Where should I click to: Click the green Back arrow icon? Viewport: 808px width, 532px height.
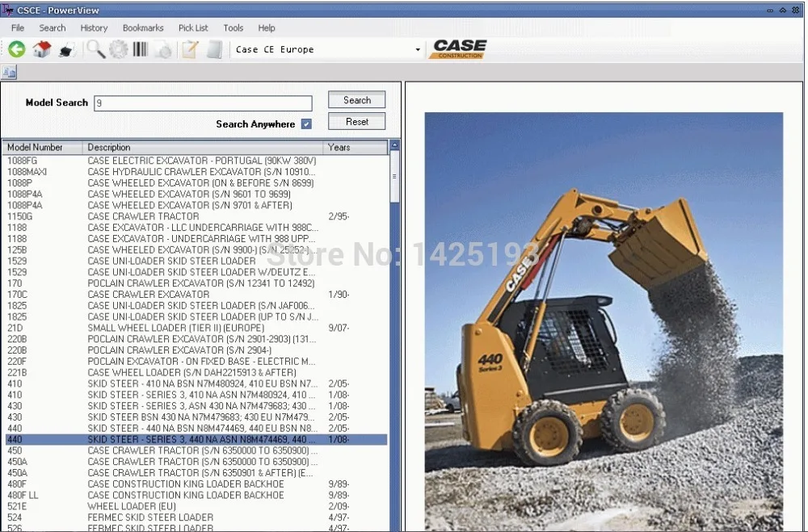point(16,49)
